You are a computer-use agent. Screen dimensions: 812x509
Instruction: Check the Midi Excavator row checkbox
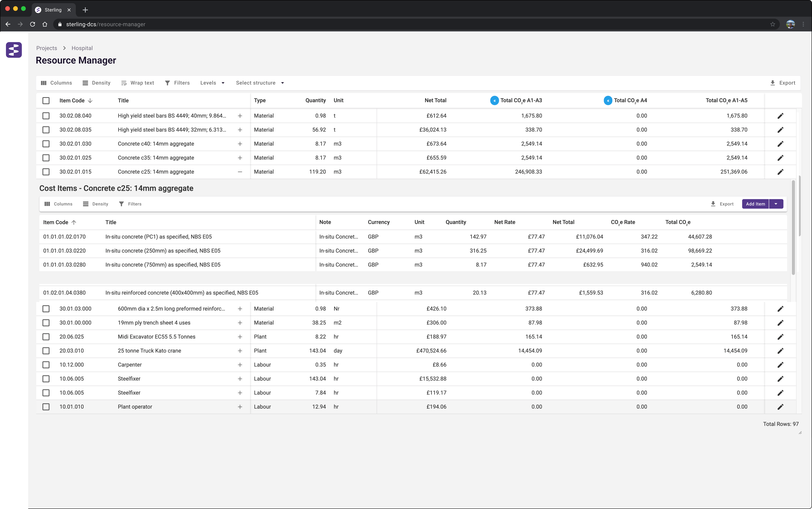click(x=46, y=337)
